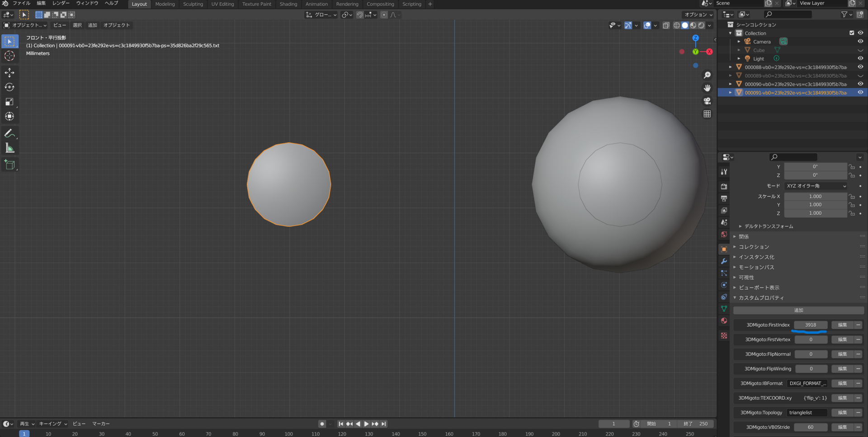Toggle visibility of the Light object
Screen dimensions: 868x437
pyautogui.click(x=860, y=59)
